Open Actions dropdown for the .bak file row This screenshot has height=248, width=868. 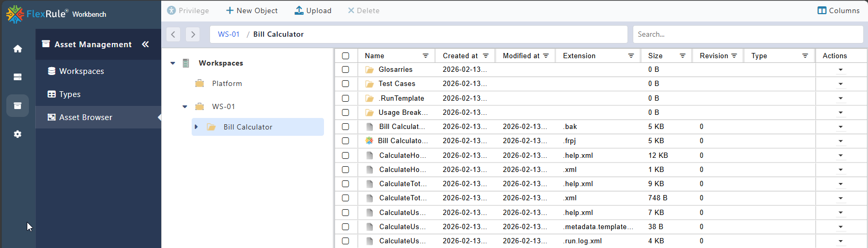coord(841,127)
